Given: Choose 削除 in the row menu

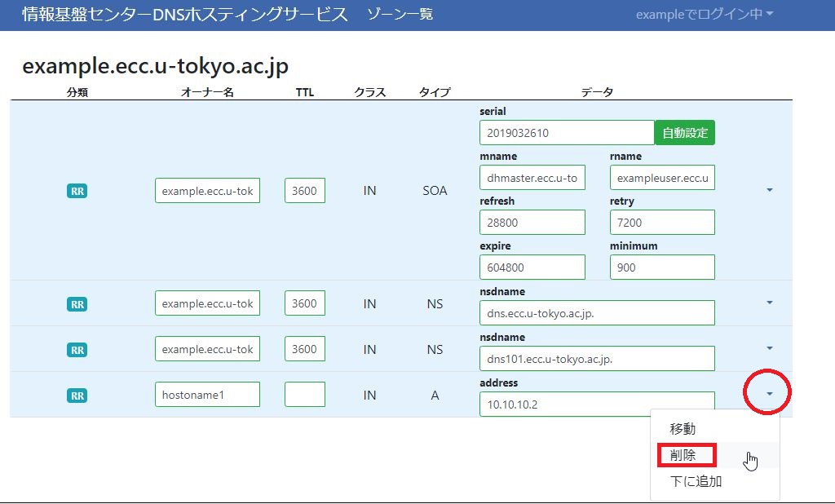Looking at the screenshot, I should (715, 455).
